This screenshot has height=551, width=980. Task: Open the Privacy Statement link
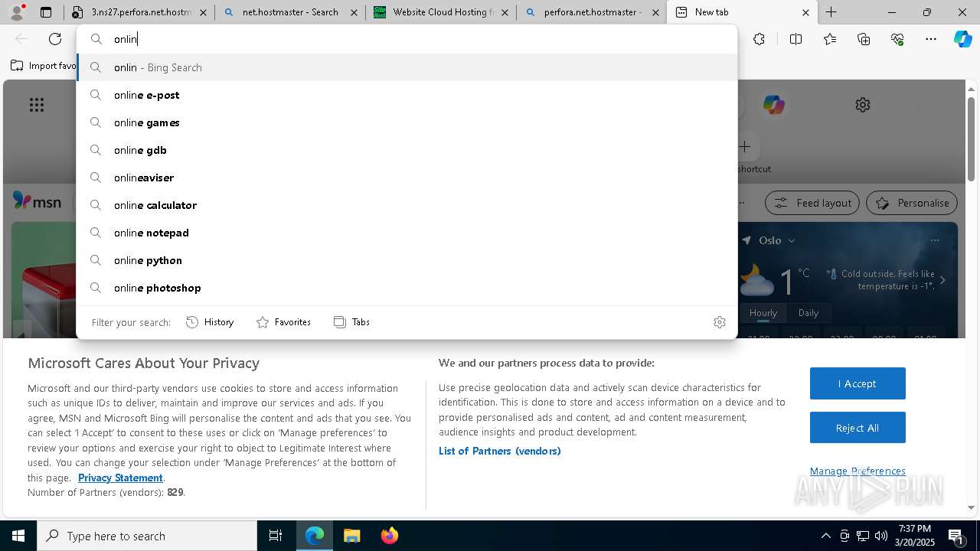pos(120,478)
